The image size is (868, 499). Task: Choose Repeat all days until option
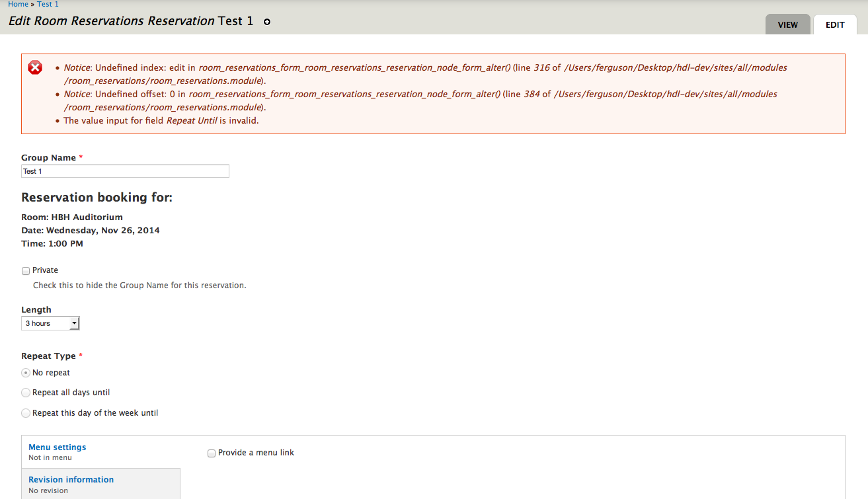[25, 393]
